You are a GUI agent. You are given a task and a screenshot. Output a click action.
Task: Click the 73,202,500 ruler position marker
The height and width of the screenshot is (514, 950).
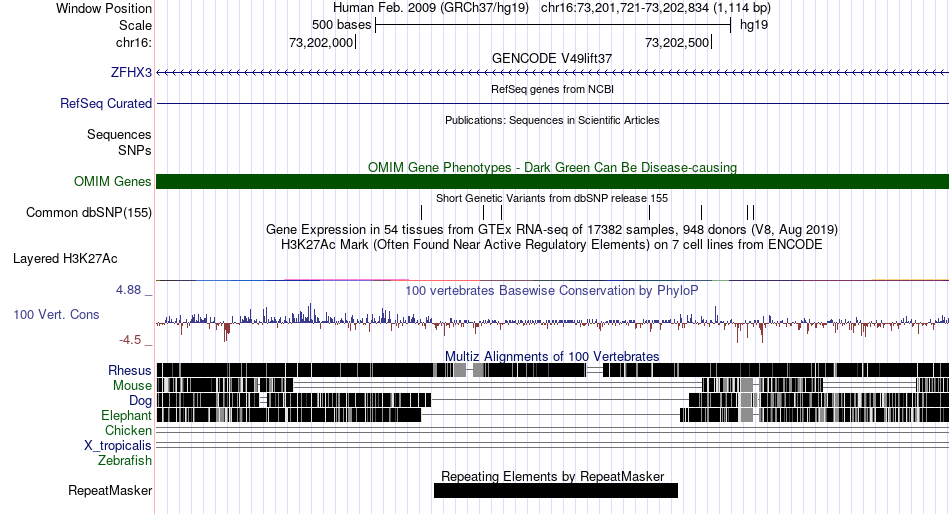coord(677,42)
